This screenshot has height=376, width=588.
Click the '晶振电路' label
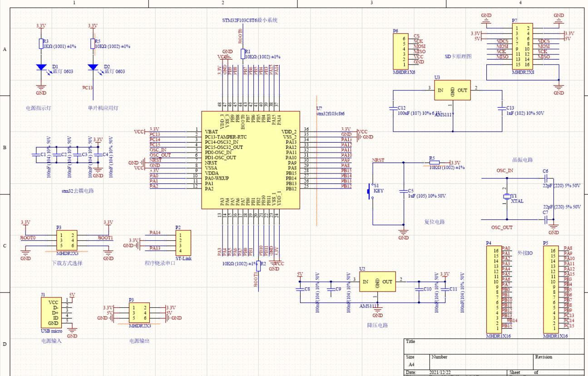(x=522, y=160)
